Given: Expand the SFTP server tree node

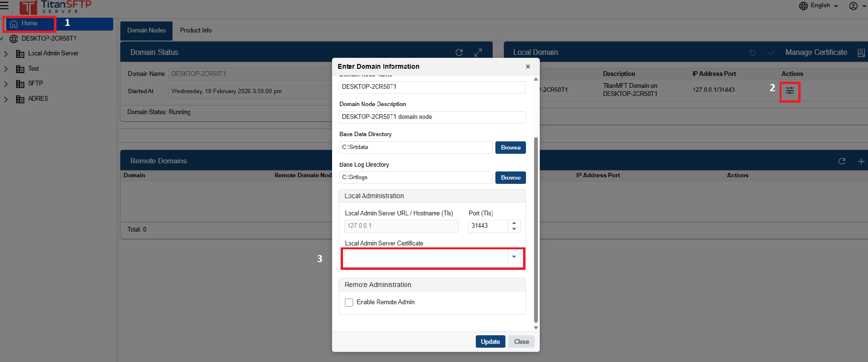Looking at the screenshot, I should point(6,84).
